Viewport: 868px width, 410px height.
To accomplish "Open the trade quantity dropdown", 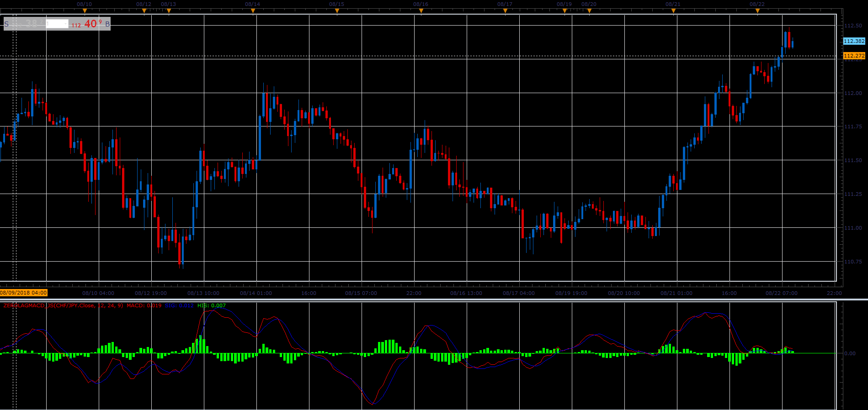I will [x=58, y=24].
